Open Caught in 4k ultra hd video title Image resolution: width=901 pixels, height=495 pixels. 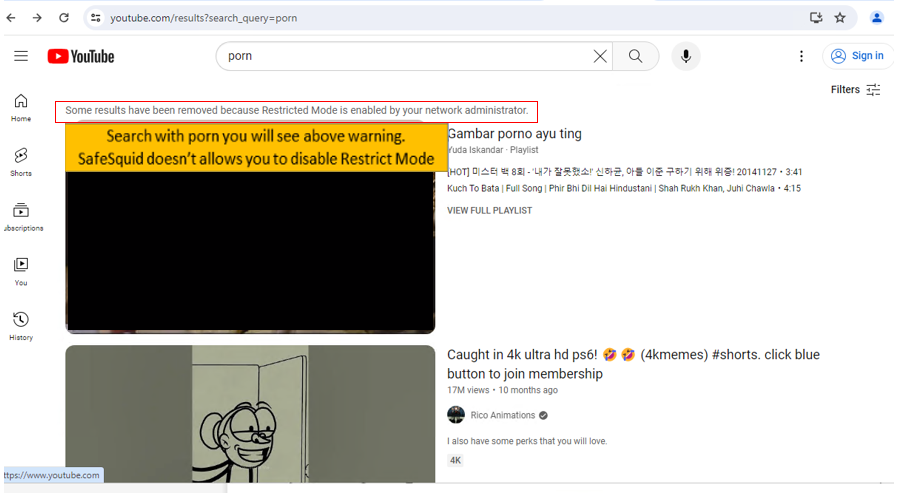[x=633, y=364]
